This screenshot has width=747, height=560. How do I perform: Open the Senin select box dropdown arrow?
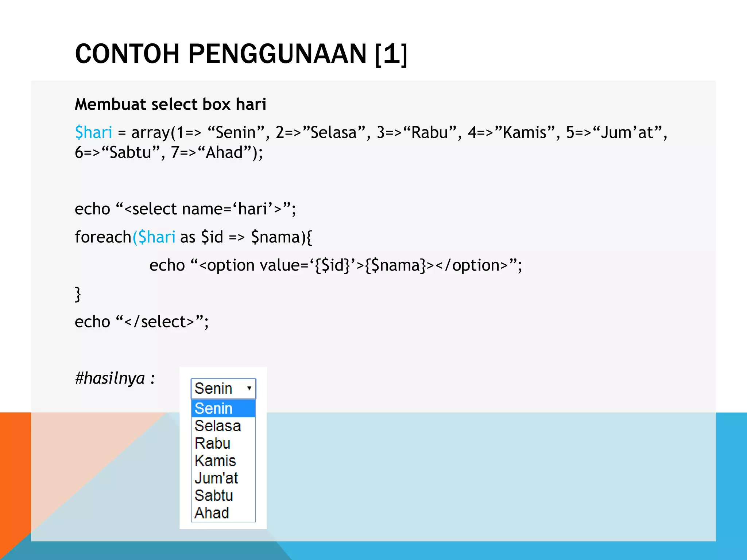[249, 388]
